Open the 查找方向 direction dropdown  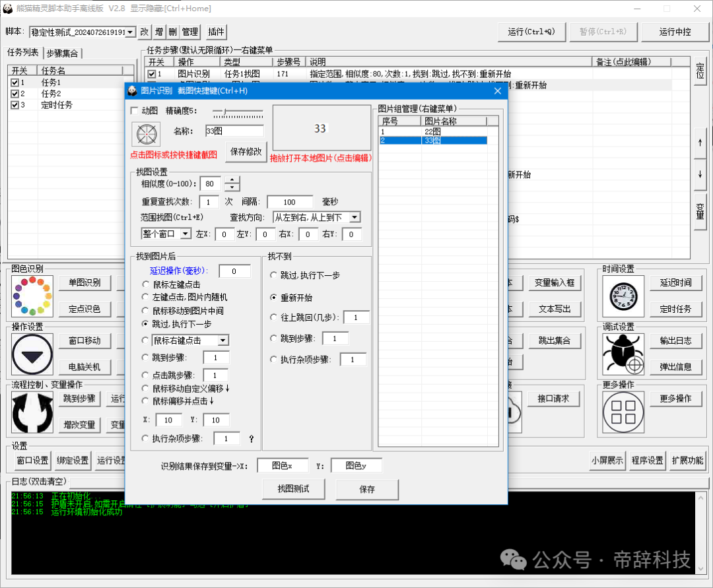(x=355, y=217)
